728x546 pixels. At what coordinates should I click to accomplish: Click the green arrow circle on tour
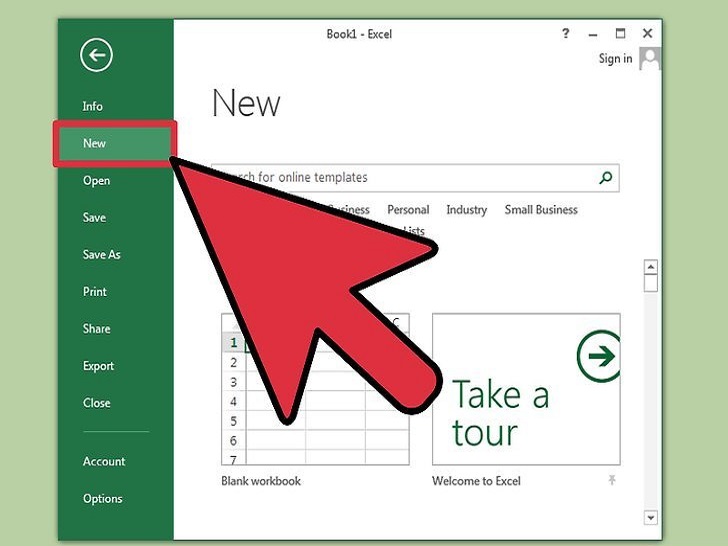point(599,356)
